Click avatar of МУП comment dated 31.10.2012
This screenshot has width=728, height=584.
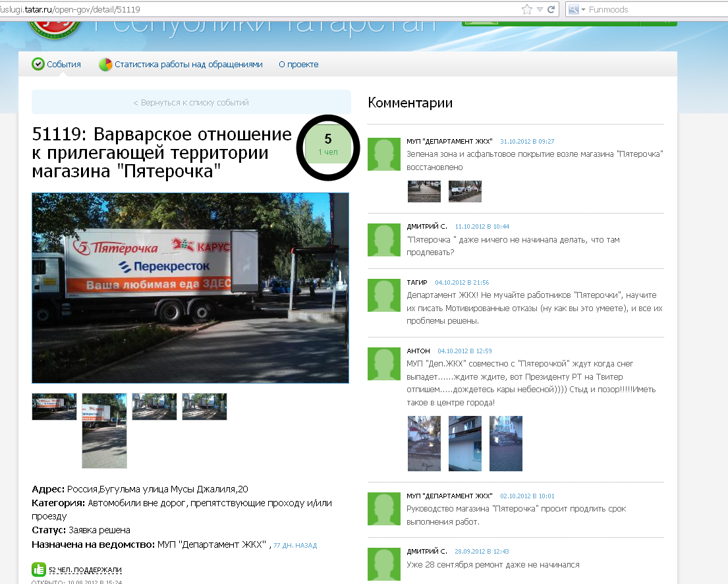(x=384, y=154)
